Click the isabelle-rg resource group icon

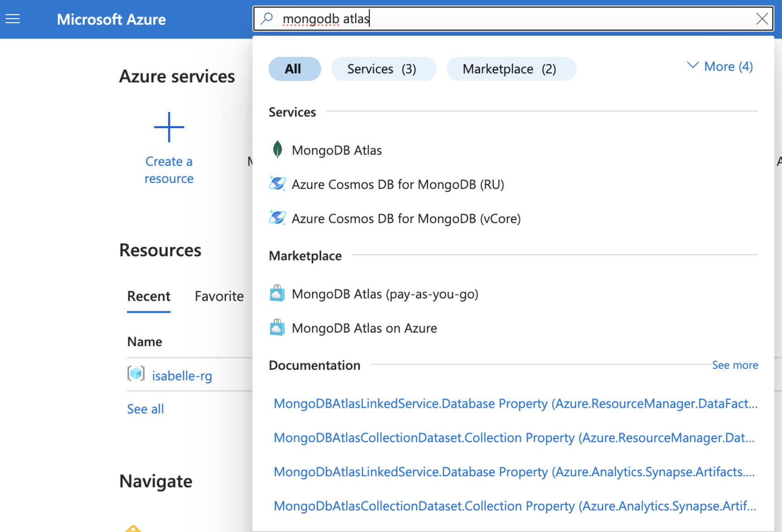[136, 374]
